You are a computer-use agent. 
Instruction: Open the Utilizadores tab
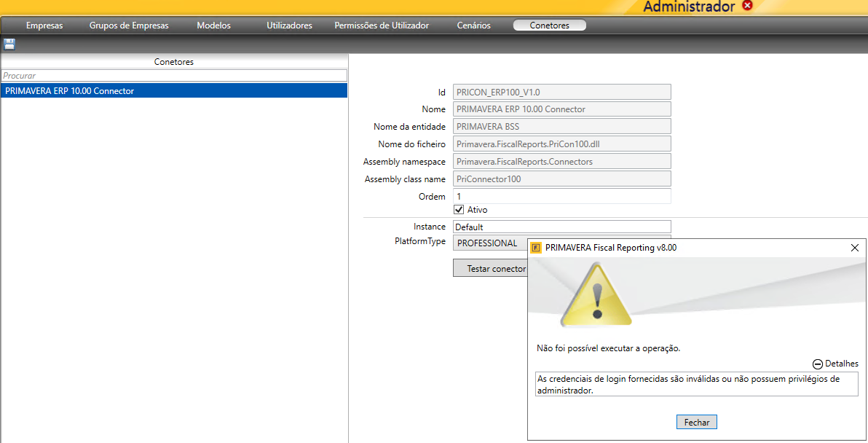(289, 26)
